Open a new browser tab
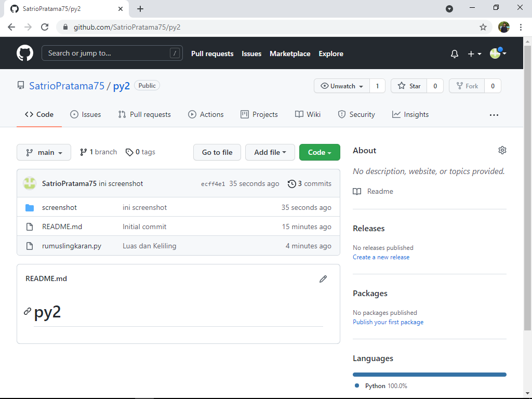 click(140, 9)
